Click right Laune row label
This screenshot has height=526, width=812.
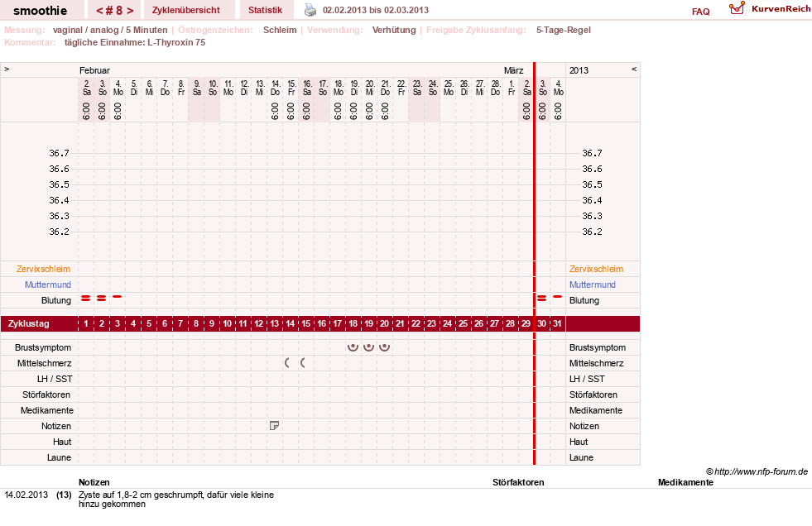[x=582, y=457]
